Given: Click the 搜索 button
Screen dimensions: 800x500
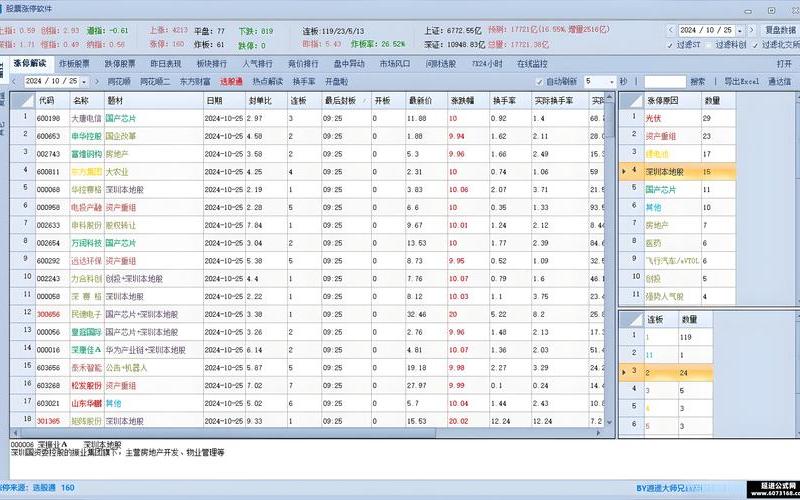Looking at the screenshot, I should click(697, 82).
